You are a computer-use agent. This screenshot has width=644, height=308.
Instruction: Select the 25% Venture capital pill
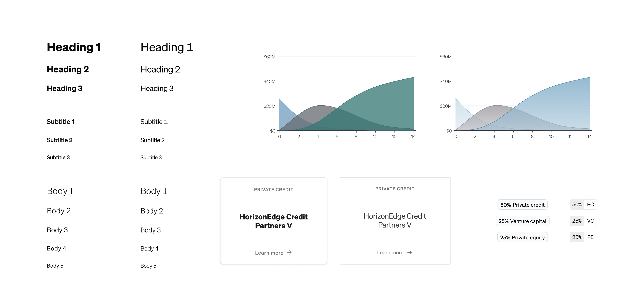click(522, 221)
